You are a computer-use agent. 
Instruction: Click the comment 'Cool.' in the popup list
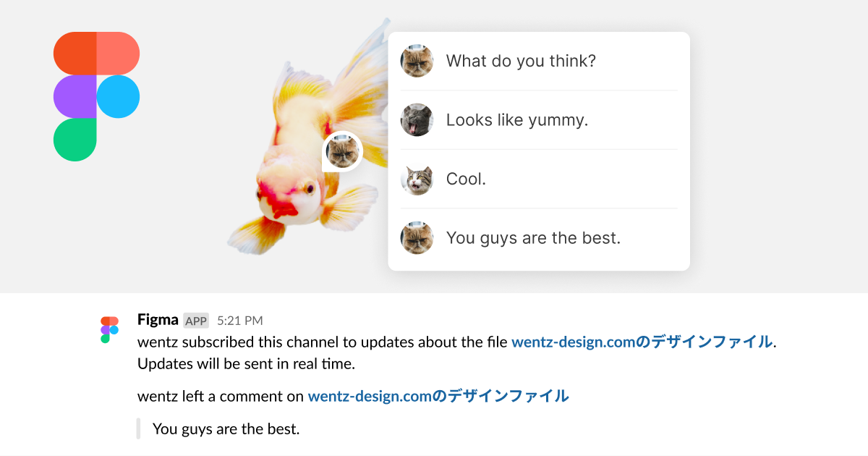coord(467,179)
